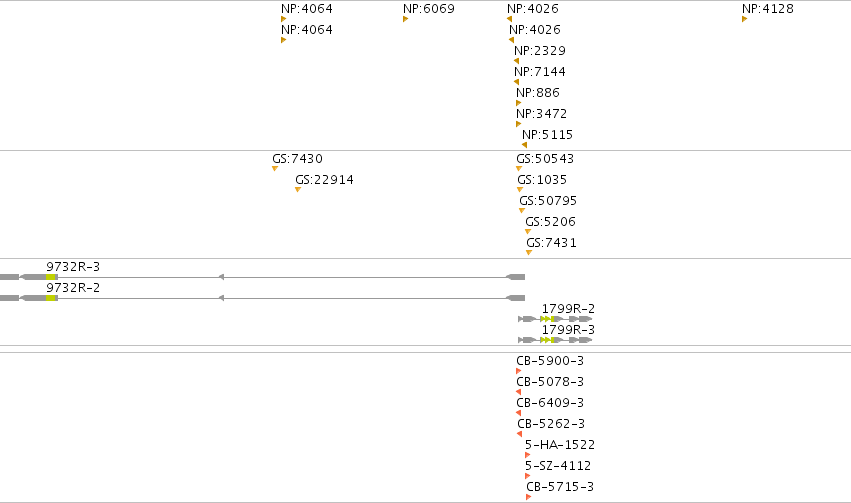Pick the GS:50795 downward triangle marker
The height and width of the screenshot is (503, 851).
(x=522, y=211)
